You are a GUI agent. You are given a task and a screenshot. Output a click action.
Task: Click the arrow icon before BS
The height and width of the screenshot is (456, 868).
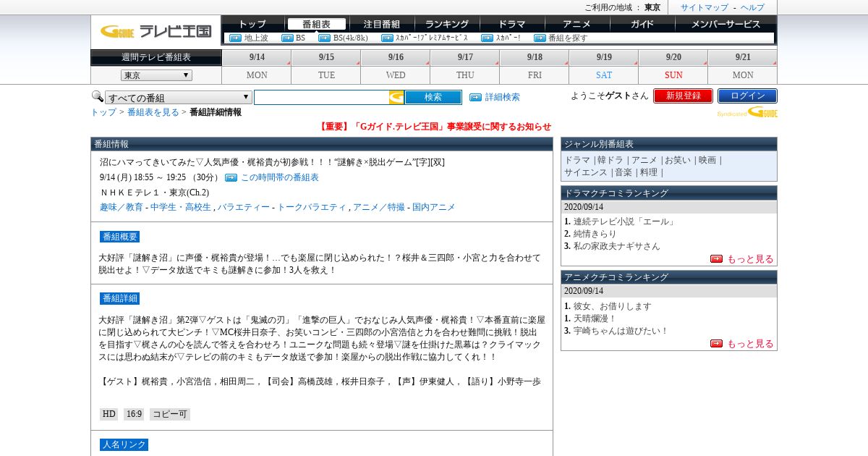click(x=287, y=38)
